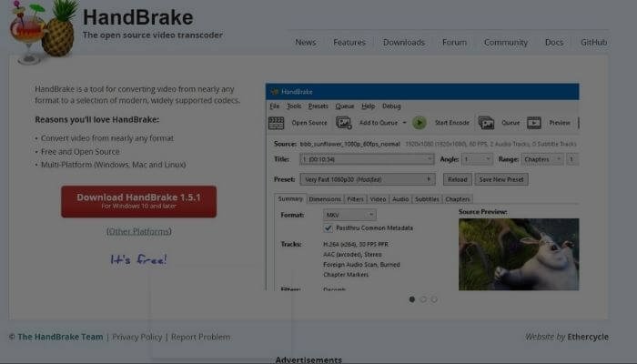Click the Queue images icon
Image resolution: width=637 pixels, height=364 pixels.
486,123
